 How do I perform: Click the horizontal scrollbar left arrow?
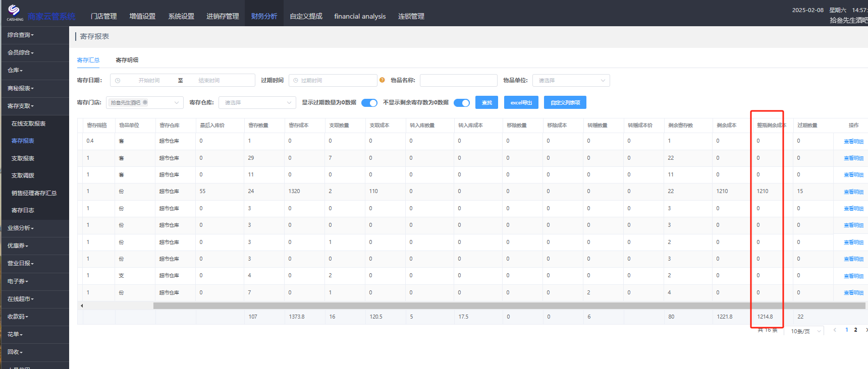coord(82,305)
